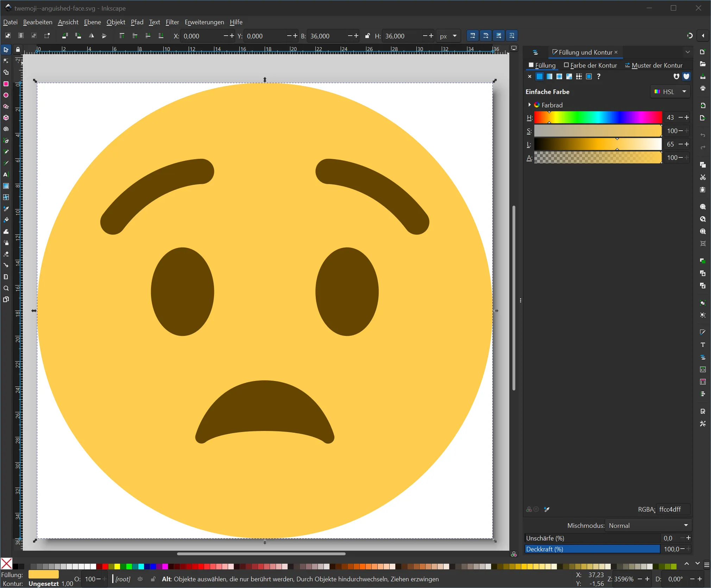This screenshot has height=588, width=711.
Task: Click the Cut scissors icon
Action: [x=703, y=177]
